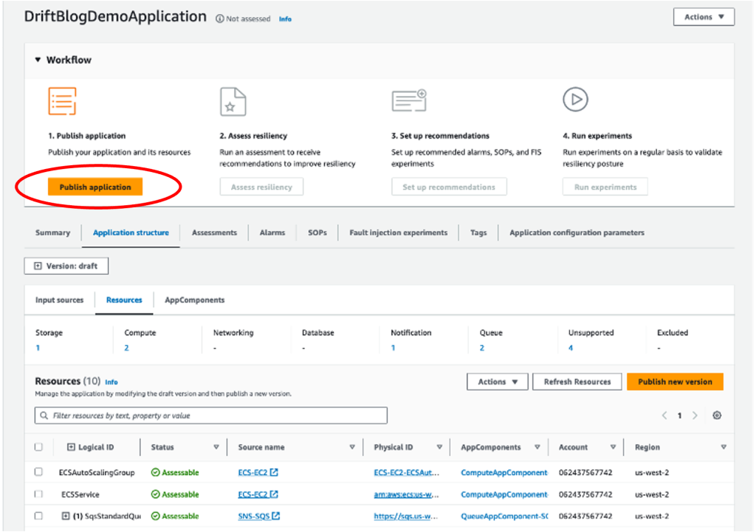Expand the Logical ID column header icon

[x=71, y=447]
